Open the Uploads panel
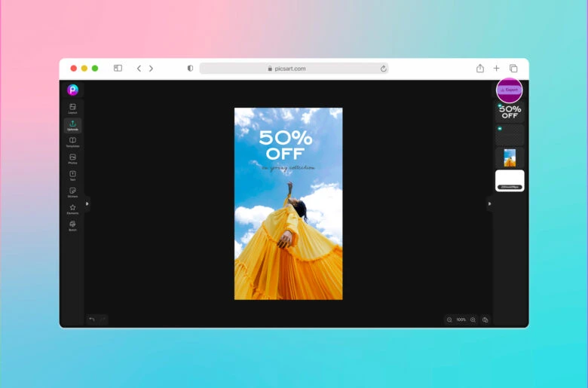588x388 pixels. click(x=72, y=125)
